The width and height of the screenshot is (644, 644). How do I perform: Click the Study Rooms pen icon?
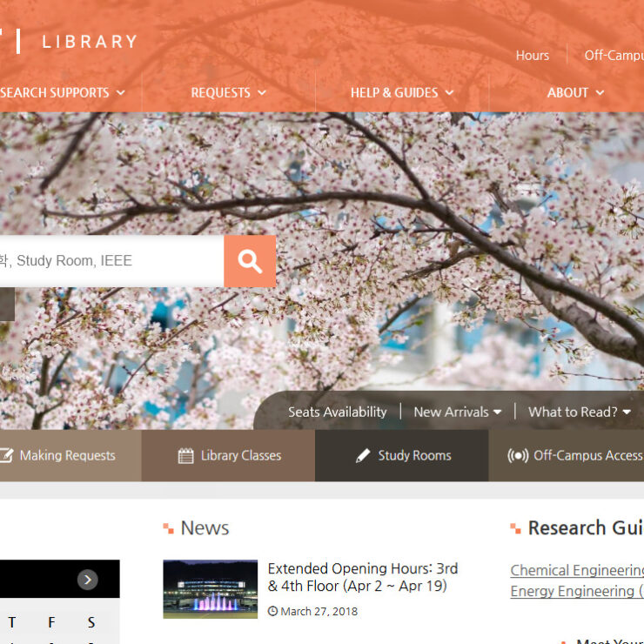[363, 456]
